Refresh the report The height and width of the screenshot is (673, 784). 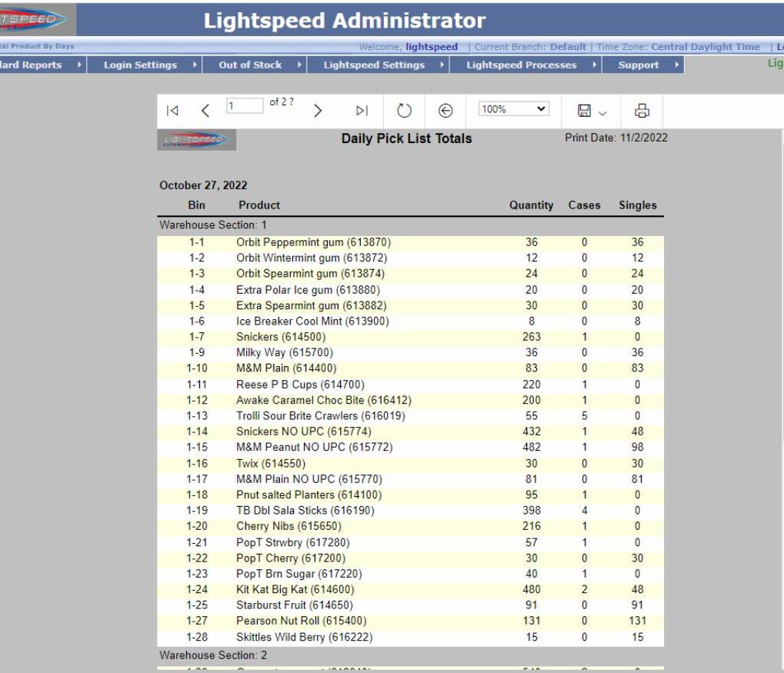click(404, 111)
